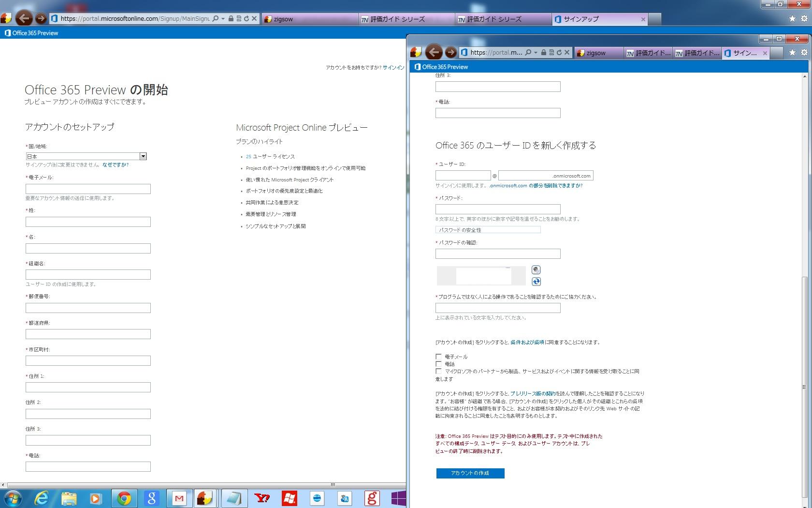Click the lock security icon in the left window address bar
Image resolution: width=812 pixels, height=508 pixels.
pyautogui.click(x=231, y=19)
